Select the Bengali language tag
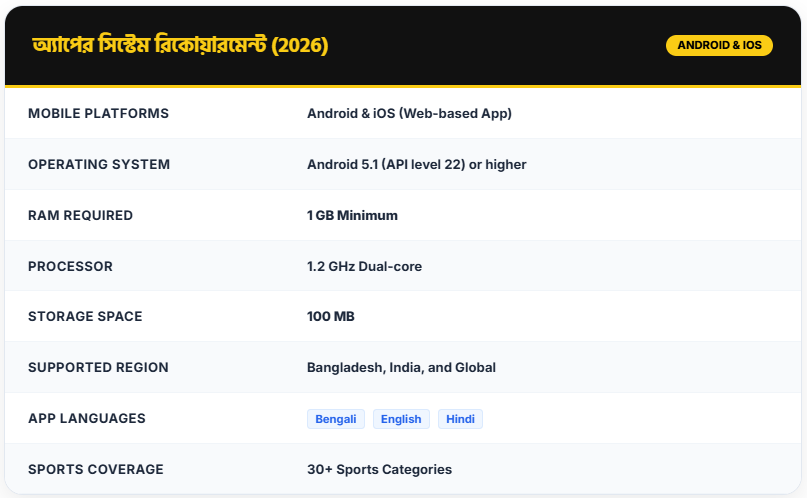Screen dimensions: 807x498 (336, 419)
